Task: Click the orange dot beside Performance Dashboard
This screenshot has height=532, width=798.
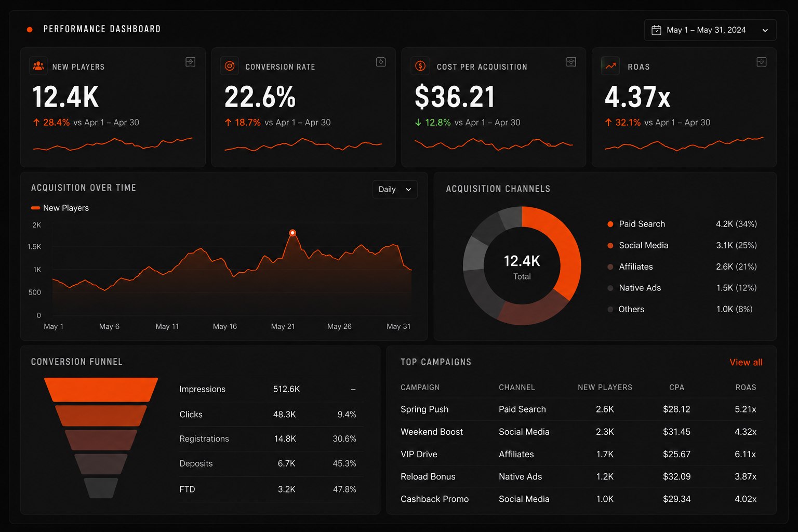Action: tap(30, 30)
